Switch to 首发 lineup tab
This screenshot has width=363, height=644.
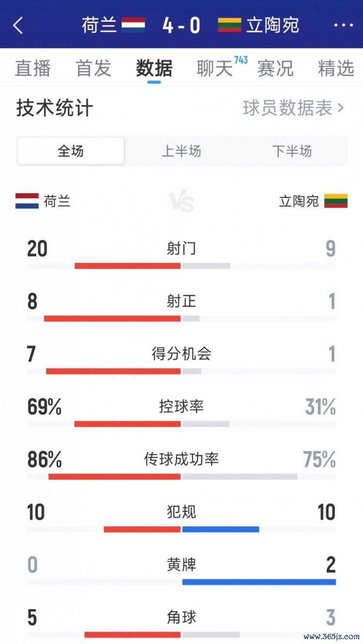click(x=93, y=68)
